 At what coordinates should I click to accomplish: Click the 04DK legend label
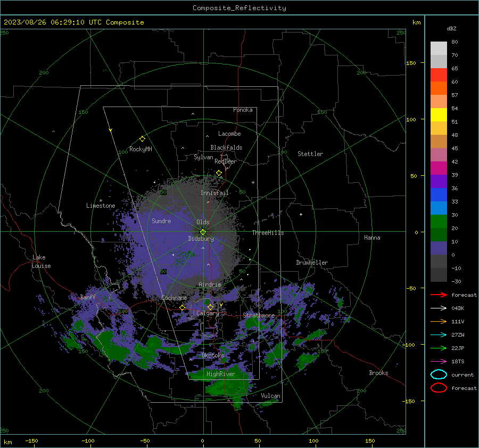pyautogui.click(x=458, y=308)
